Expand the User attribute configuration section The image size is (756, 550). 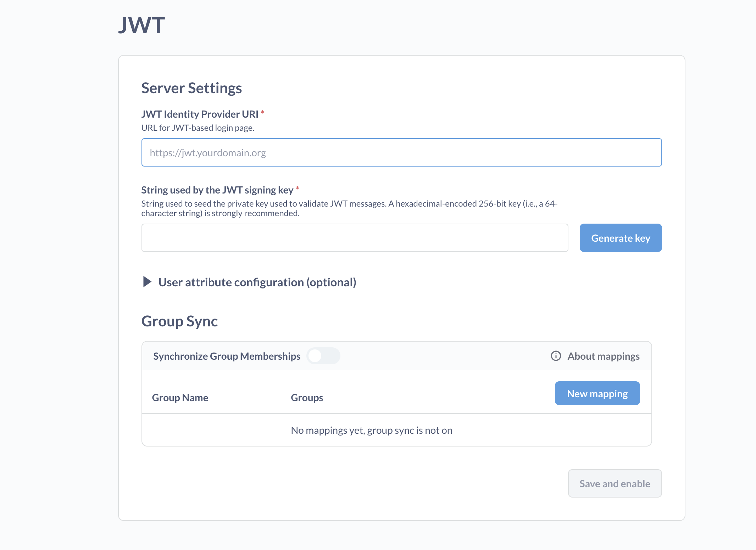tap(257, 282)
